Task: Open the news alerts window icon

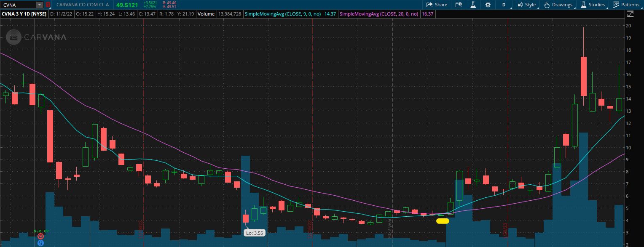Action: 459,5
